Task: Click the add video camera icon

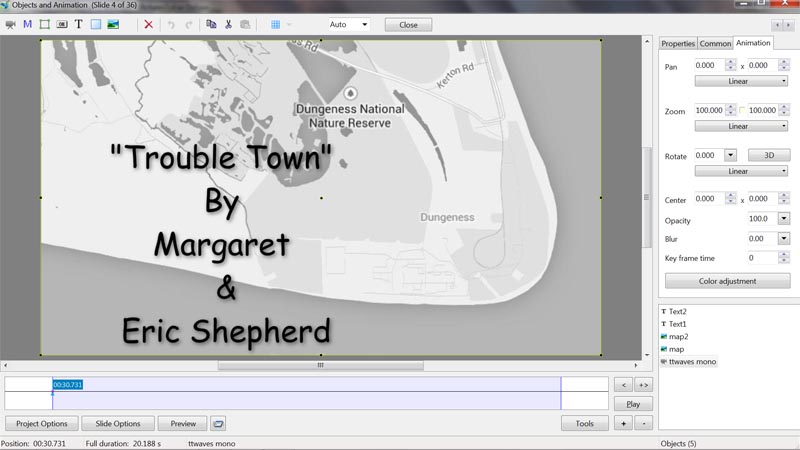Action: [11, 24]
